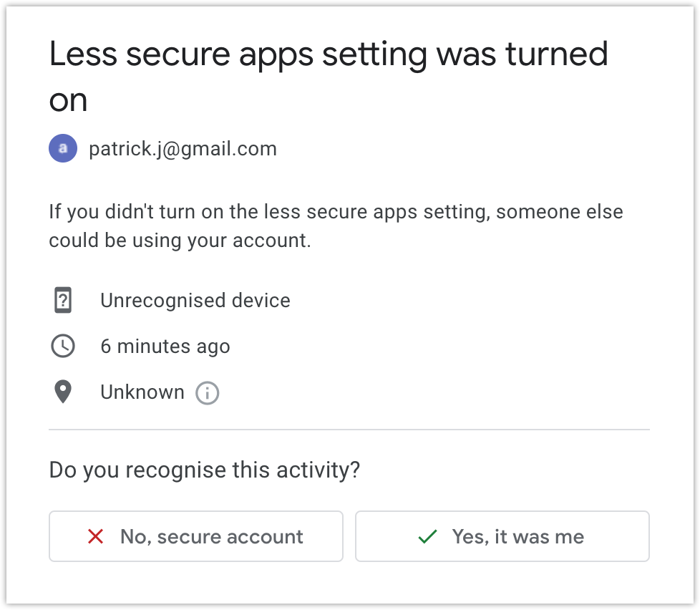
Task: Click the clock icon
Action: [63, 347]
